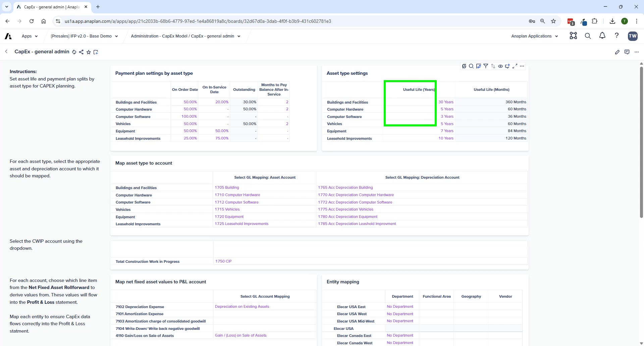The image size is (644, 346).
Task: Expand Asset type settings card to fullscreen
Action: 515,66
